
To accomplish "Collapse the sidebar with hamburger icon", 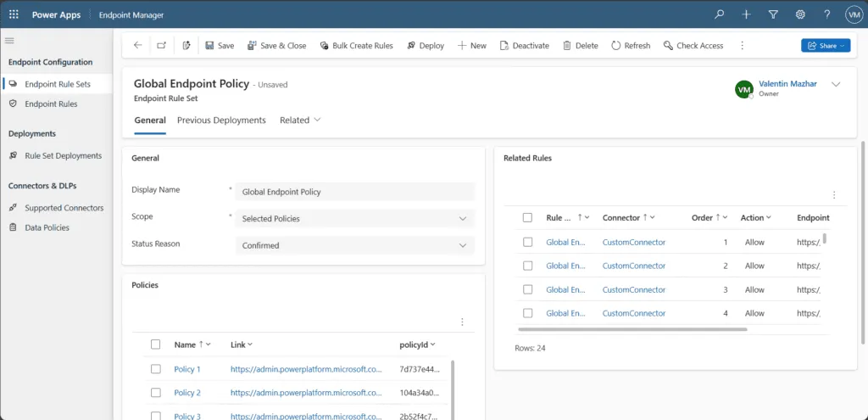I will pyautogui.click(x=9, y=41).
